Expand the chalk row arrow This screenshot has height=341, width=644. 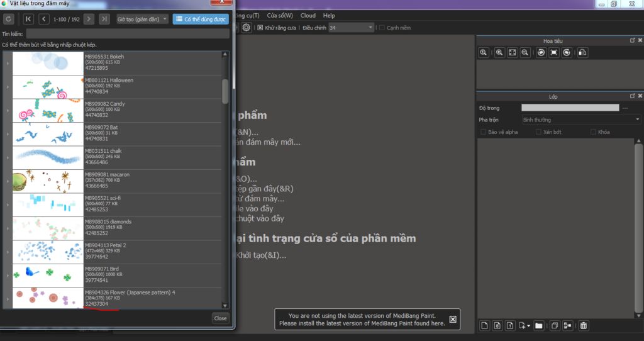[8, 158]
